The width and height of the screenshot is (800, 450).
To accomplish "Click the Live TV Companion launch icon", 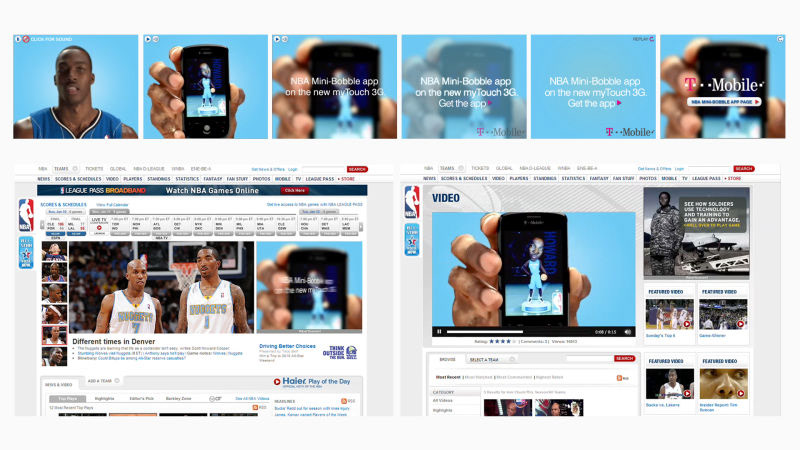I will pyautogui.click(x=99, y=228).
